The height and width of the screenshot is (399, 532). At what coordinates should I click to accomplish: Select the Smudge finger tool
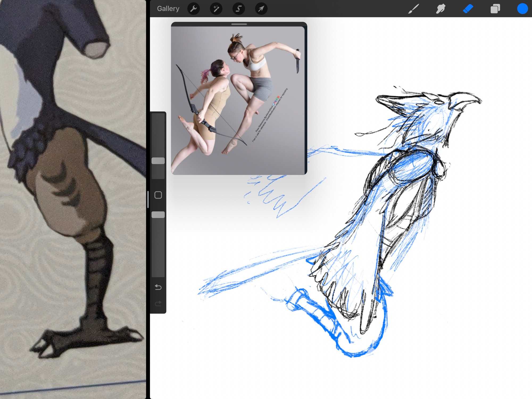441,9
